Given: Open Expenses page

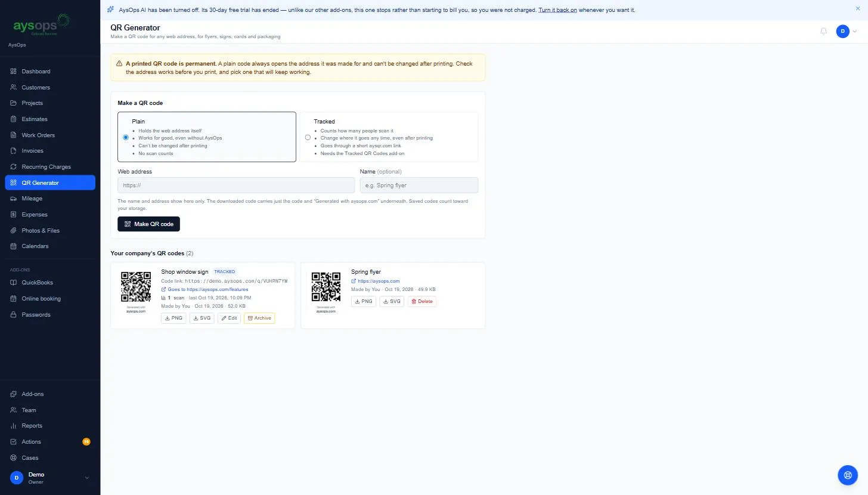Looking at the screenshot, I should pos(50,215).
